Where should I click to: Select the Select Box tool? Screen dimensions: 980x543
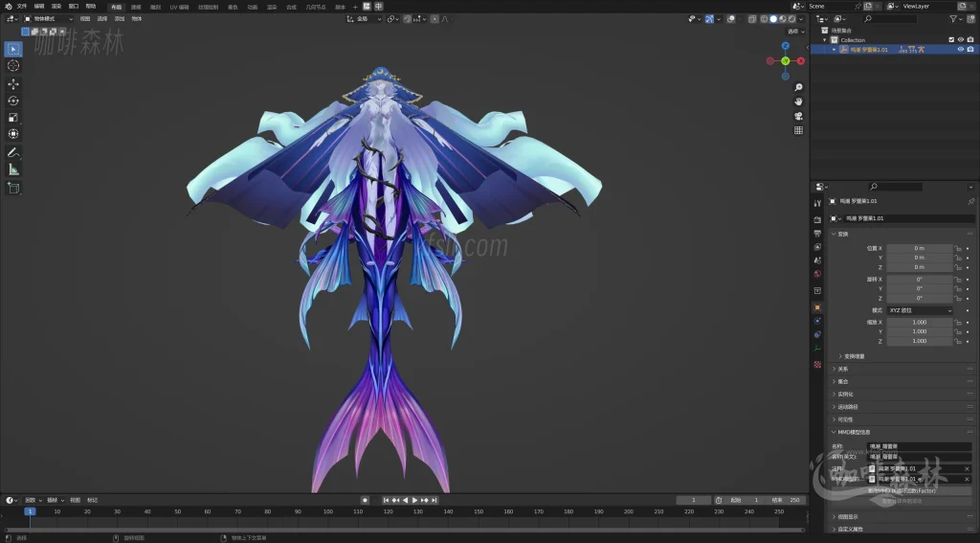point(13,50)
